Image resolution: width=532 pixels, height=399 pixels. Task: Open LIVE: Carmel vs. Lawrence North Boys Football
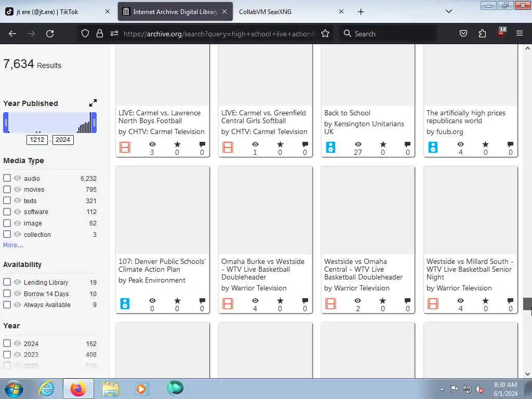pos(159,117)
